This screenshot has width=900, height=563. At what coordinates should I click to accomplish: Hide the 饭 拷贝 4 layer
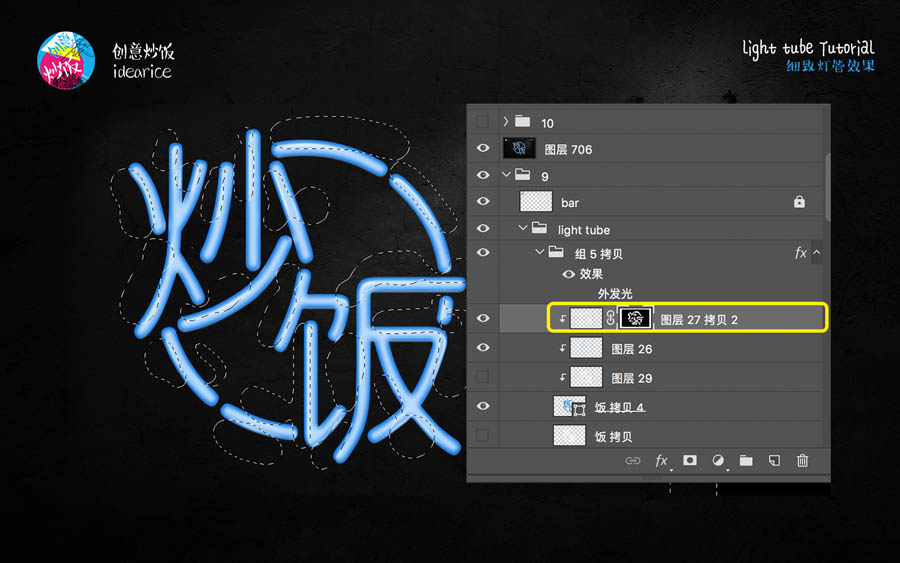pyautogui.click(x=483, y=406)
